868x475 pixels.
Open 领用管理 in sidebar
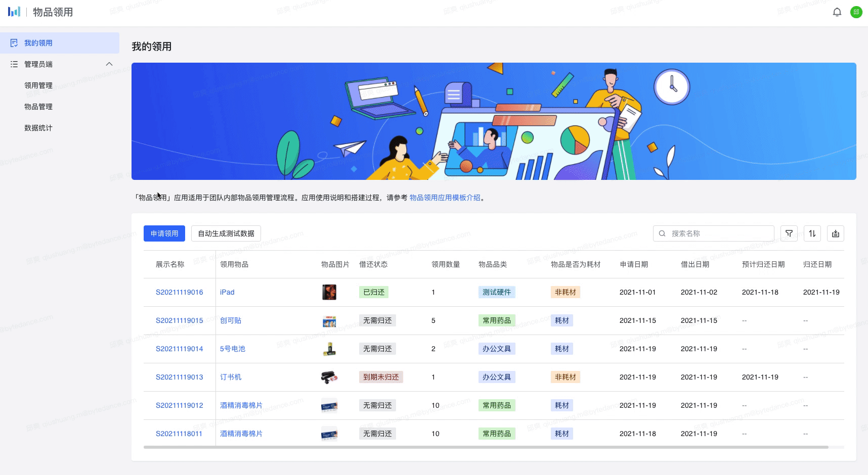click(38, 85)
